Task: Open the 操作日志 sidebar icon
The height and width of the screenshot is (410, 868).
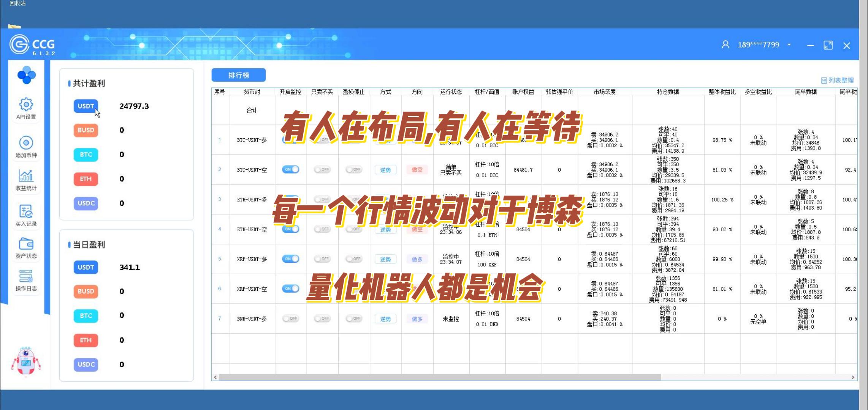Action: [x=26, y=276]
